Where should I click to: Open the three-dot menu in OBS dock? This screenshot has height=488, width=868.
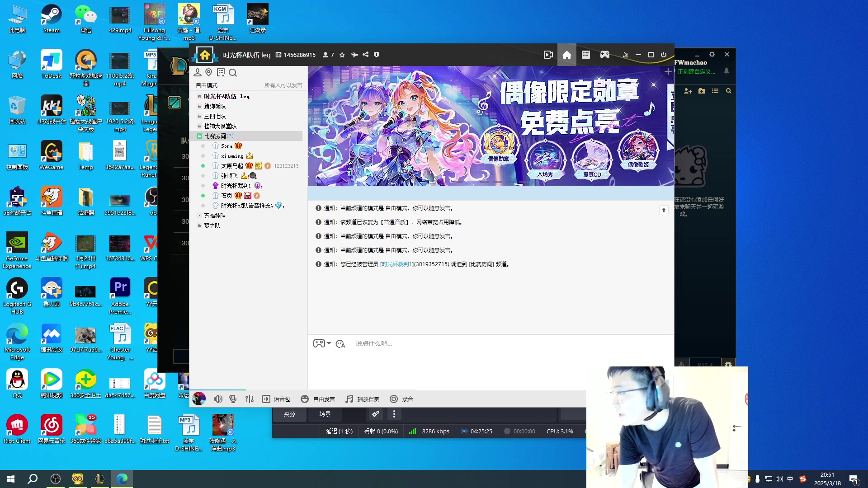394,414
